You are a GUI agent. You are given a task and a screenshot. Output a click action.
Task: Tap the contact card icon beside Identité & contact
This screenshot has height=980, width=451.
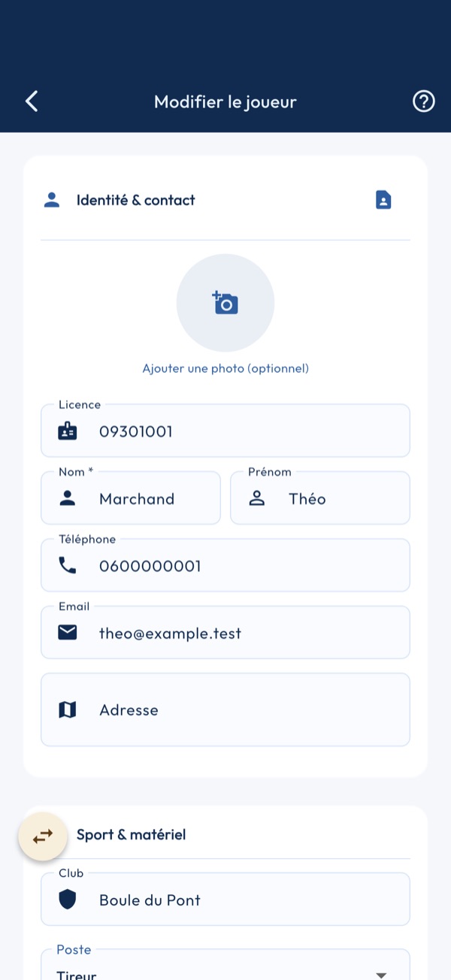383,200
